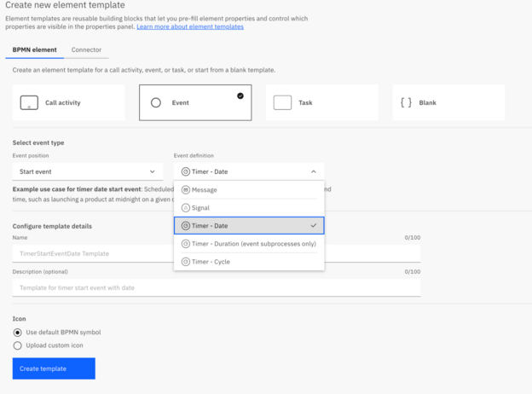The image size is (532, 394).
Task: Click the Timer - Duration clock icon
Action: pos(186,244)
